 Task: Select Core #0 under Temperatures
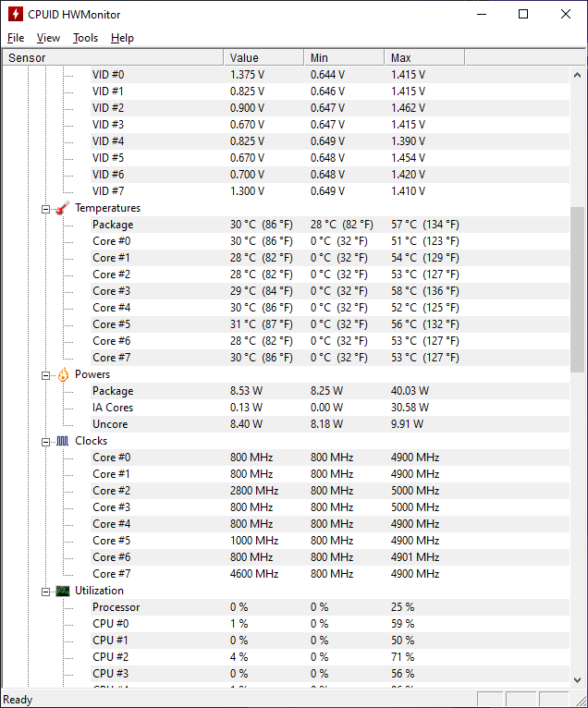[x=330, y=241]
